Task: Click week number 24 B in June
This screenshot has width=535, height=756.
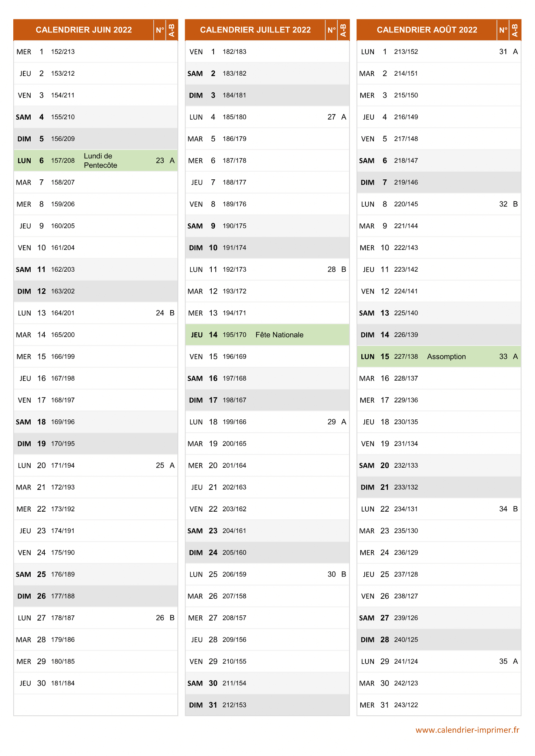Action: click(165, 313)
